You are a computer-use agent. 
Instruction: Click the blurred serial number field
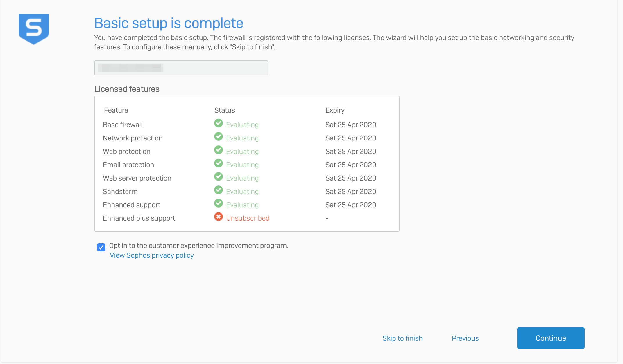tap(181, 68)
